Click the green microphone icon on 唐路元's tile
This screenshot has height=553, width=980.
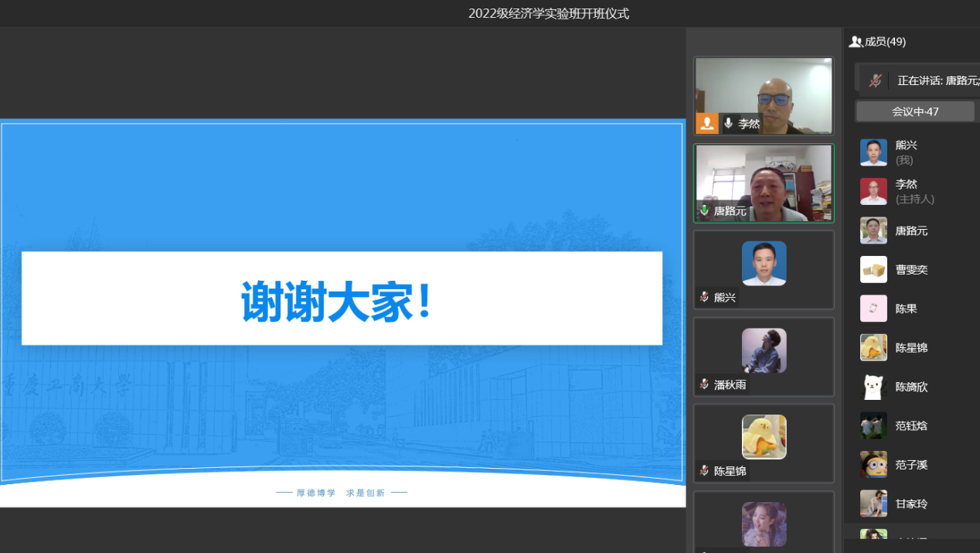(x=704, y=211)
